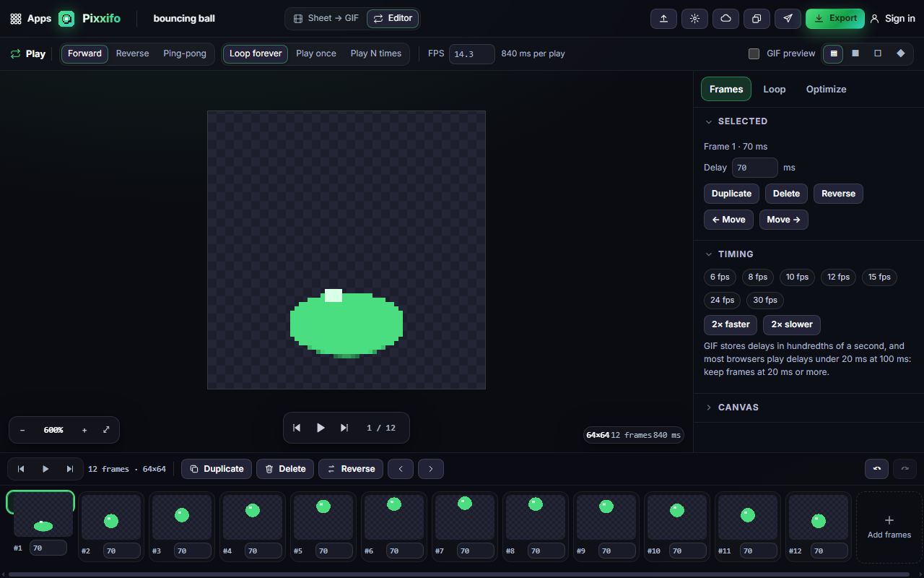Click the FPS input field
The height and width of the screenshot is (578, 924).
pos(472,54)
